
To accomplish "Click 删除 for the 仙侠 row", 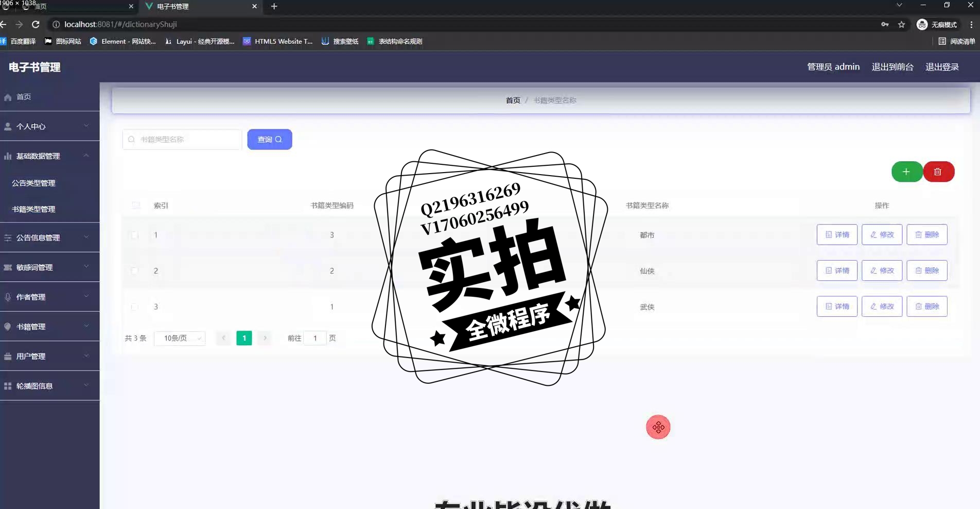I will pos(927,270).
